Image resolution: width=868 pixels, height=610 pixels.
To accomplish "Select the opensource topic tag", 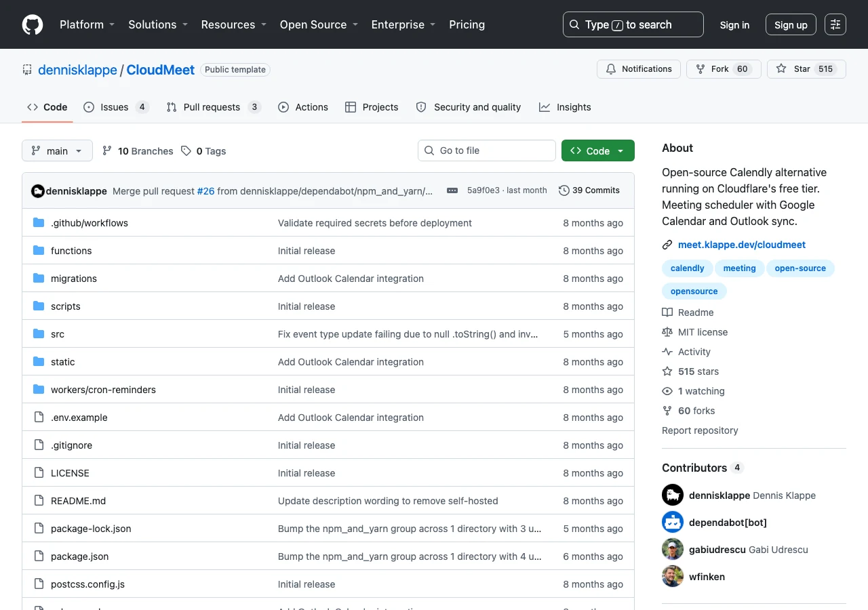I will point(694,291).
